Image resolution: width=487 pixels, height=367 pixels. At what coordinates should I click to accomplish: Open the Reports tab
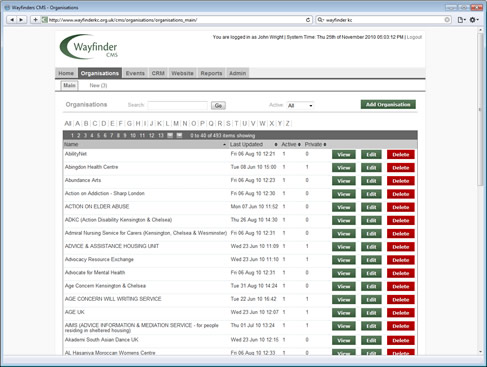pyautogui.click(x=211, y=73)
